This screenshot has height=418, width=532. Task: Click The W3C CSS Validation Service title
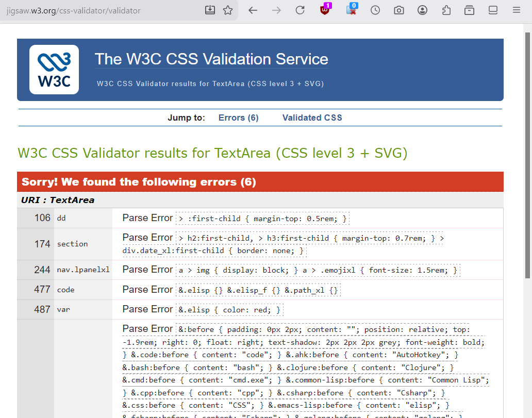(x=211, y=59)
